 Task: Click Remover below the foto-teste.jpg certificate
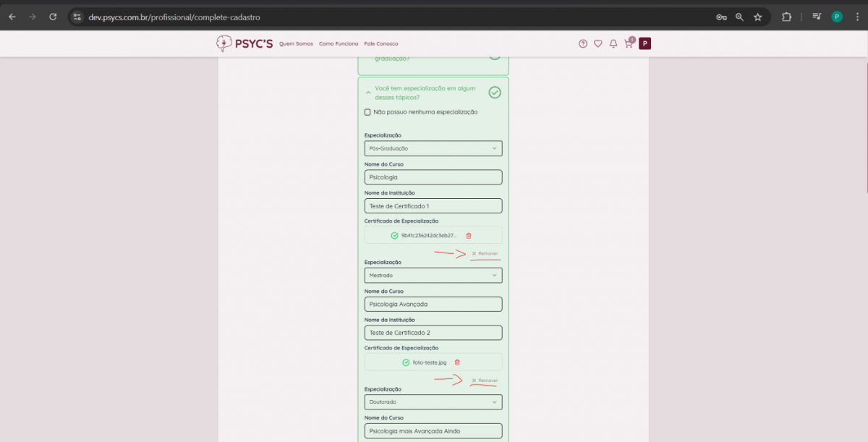[x=485, y=381]
